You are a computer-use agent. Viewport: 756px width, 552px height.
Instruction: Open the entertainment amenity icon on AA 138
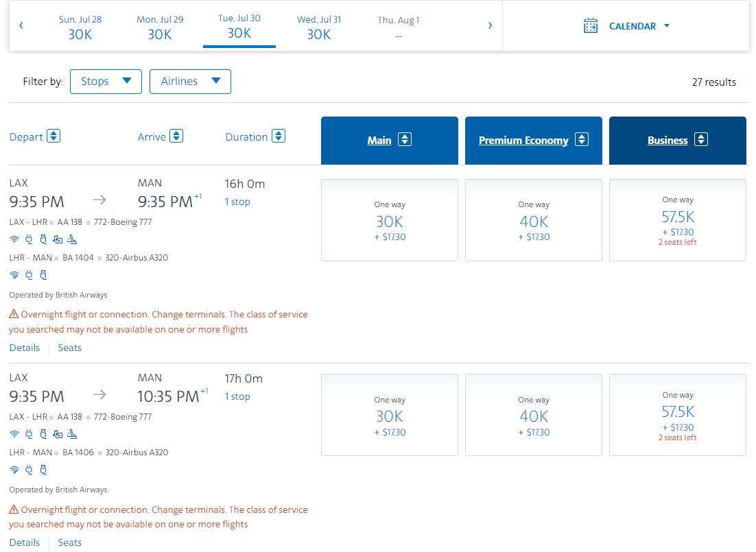click(x=57, y=239)
